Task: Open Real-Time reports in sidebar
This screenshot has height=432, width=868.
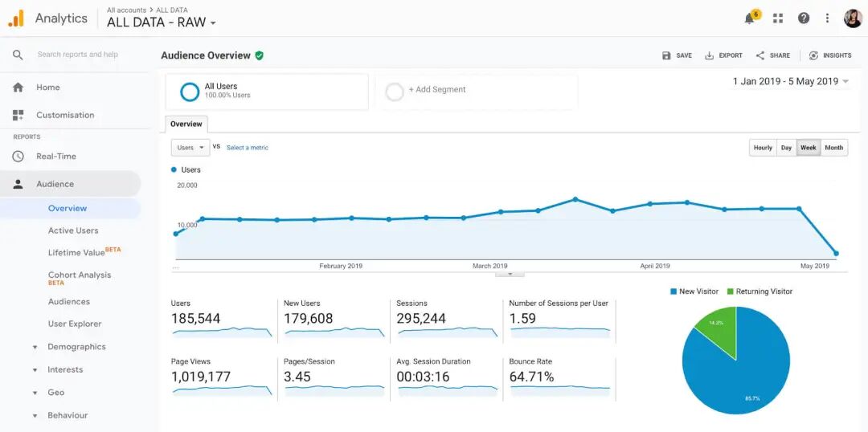Action: (x=56, y=157)
